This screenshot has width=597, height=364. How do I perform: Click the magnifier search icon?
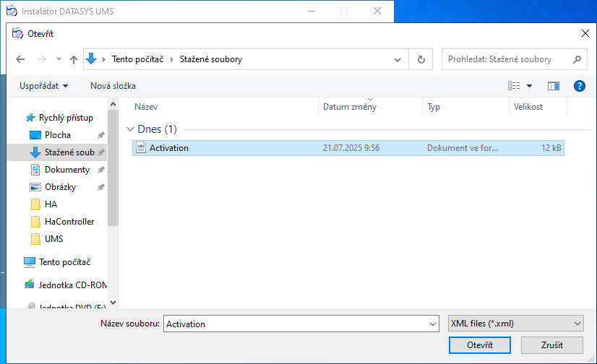coord(577,59)
